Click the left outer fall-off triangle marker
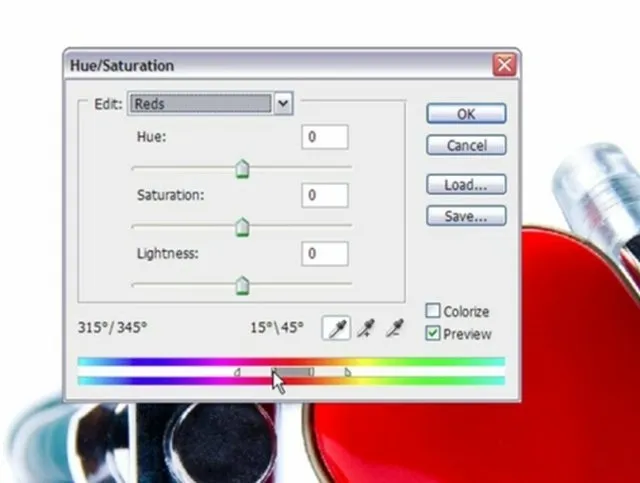This screenshot has width=640, height=483. coord(237,372)
